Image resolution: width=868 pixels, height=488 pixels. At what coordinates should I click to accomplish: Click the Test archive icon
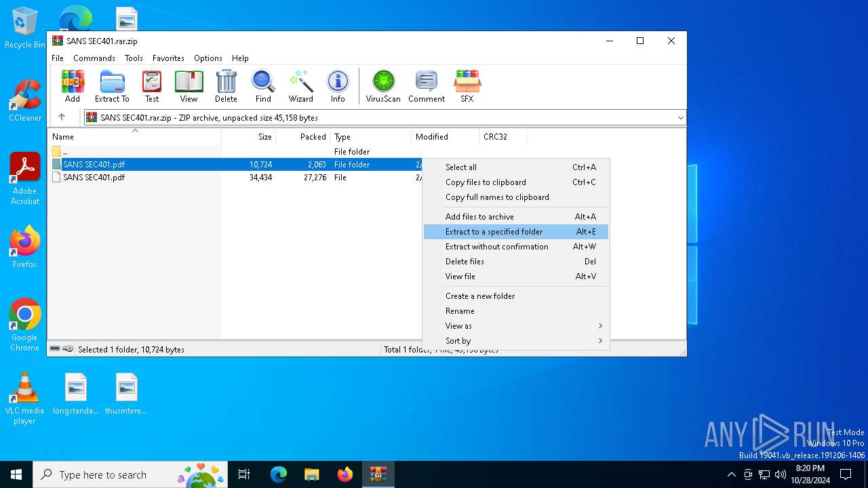152,86
